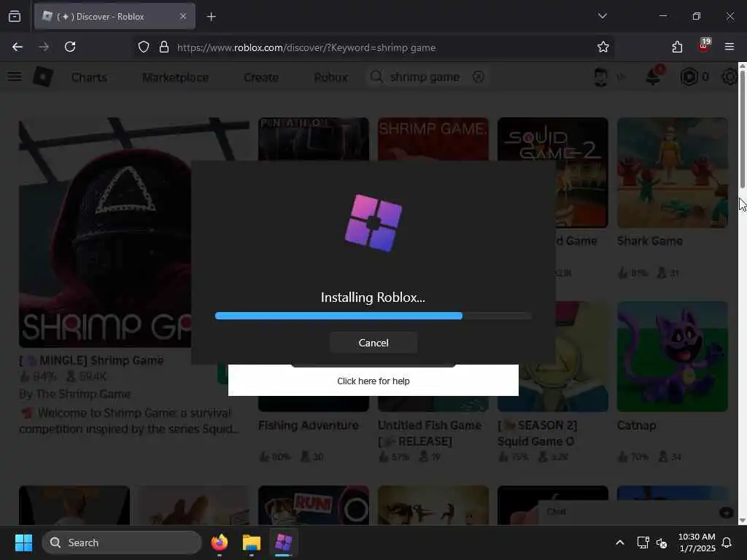
Task: Open Roblox settings gear
Action: [729, 77]
